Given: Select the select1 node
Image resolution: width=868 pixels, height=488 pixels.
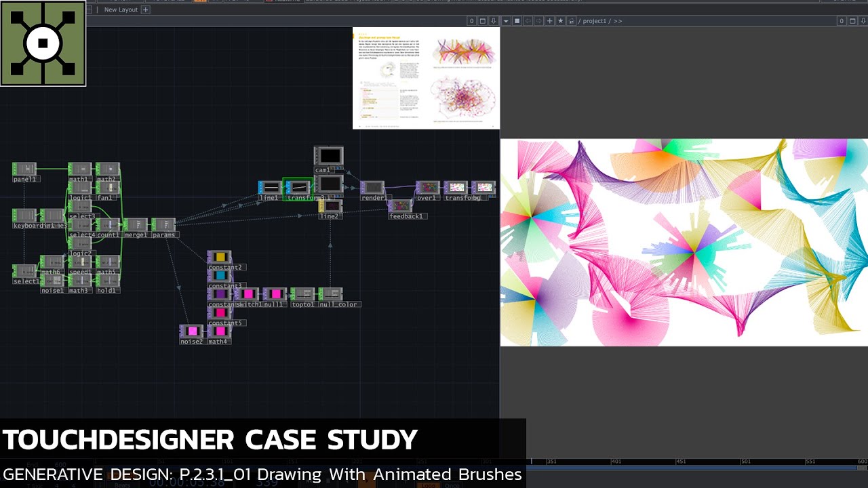Looking at the screenshot, I should click(24, 271).
